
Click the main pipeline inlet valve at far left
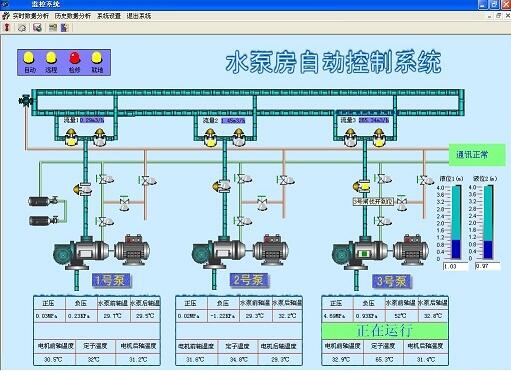click(25, 100)
